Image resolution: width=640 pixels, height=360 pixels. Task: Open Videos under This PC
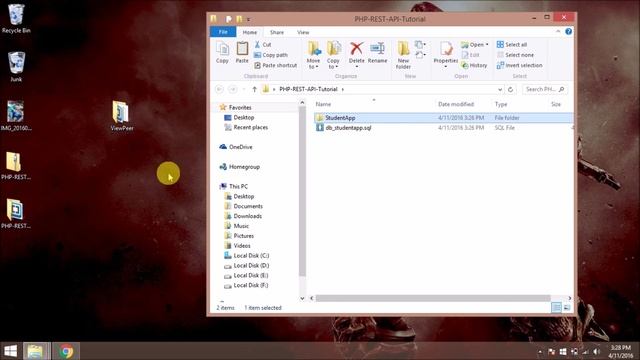242,246
